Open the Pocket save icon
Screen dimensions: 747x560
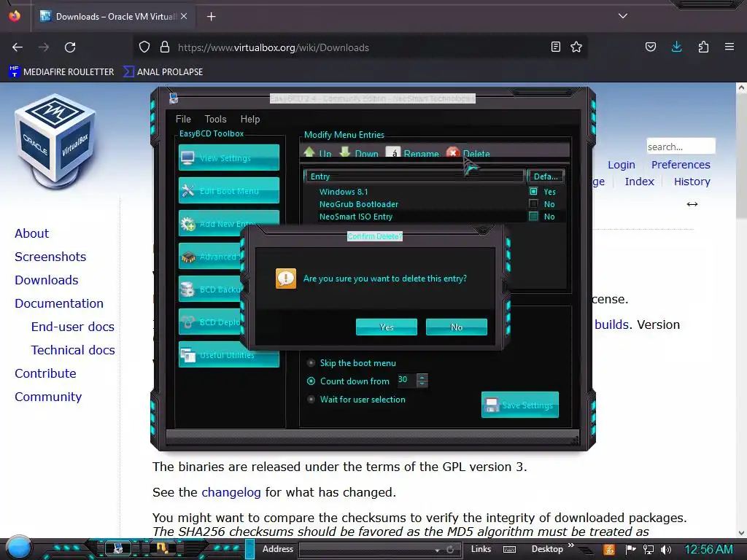(650, 47)
